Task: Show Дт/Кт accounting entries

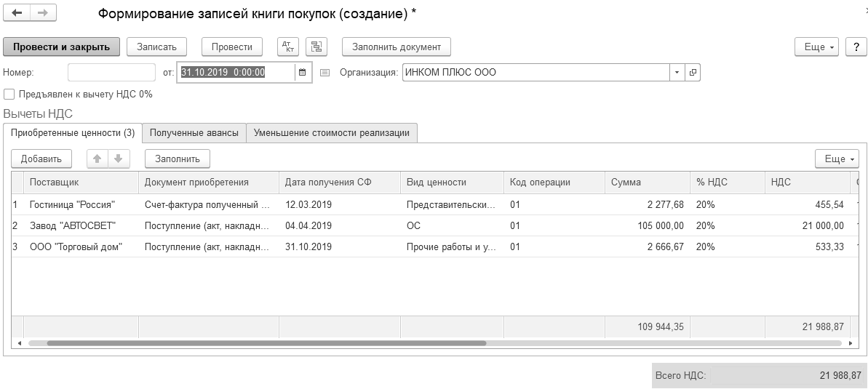Action: pos(289,47)
